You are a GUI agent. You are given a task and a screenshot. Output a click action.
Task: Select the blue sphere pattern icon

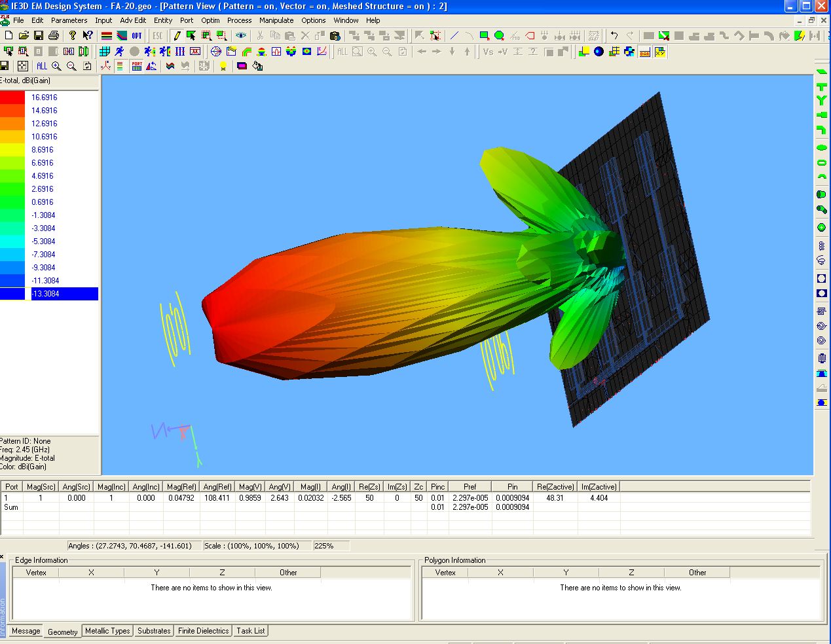[599, 51]
